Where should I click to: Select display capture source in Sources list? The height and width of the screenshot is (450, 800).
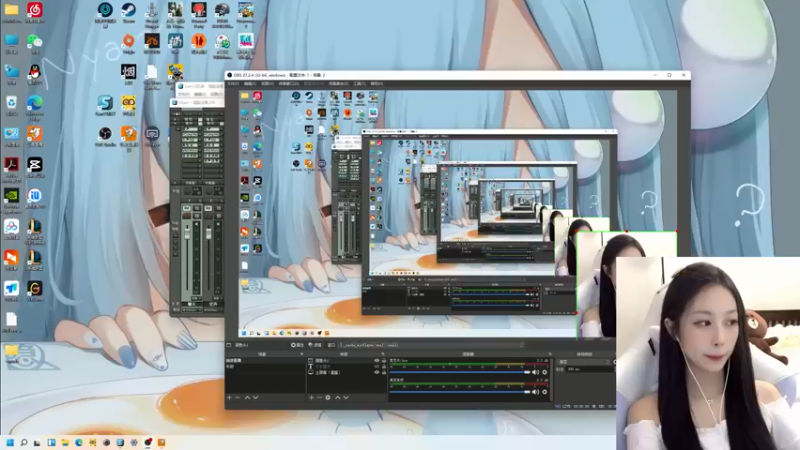click(x=346, y=372)
